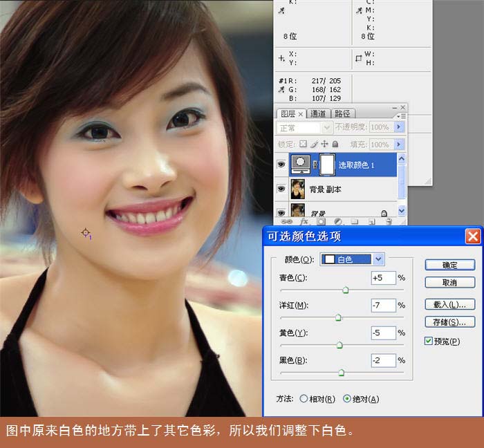Click the fill 100% field in layers panel
Viewport: 484px width, 448px height.
(x=382, y=144)
